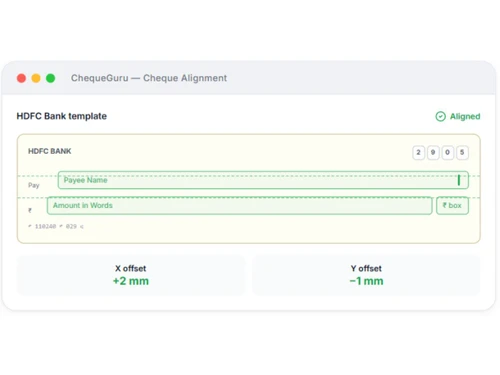Click the Pay label on cheque
500x375 pixels.
point(34,185)
